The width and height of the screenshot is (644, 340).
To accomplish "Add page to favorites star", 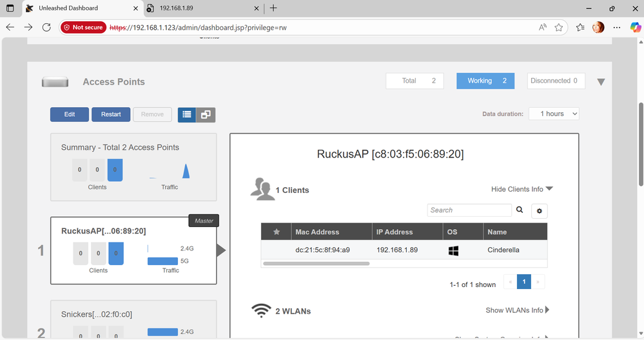I will coord(558,28).
